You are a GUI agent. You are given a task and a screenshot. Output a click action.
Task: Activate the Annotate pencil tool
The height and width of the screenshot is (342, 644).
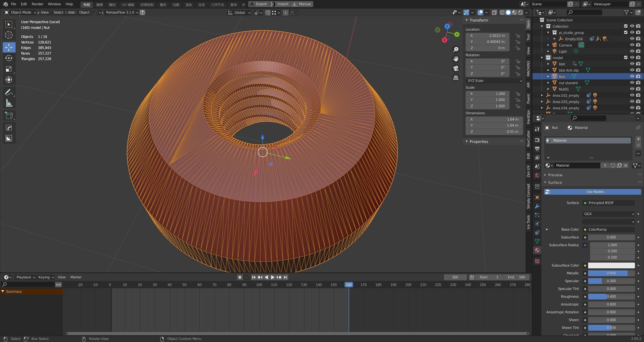9,92
